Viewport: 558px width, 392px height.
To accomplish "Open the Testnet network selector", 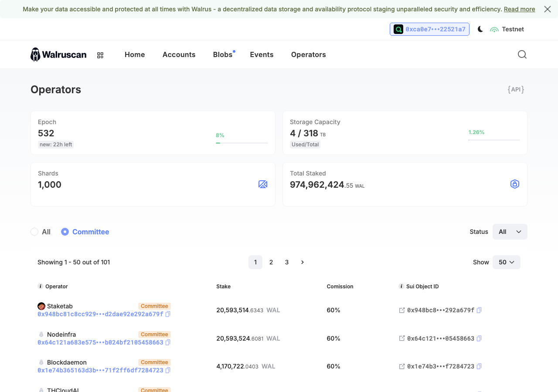I will pos(507,29).
